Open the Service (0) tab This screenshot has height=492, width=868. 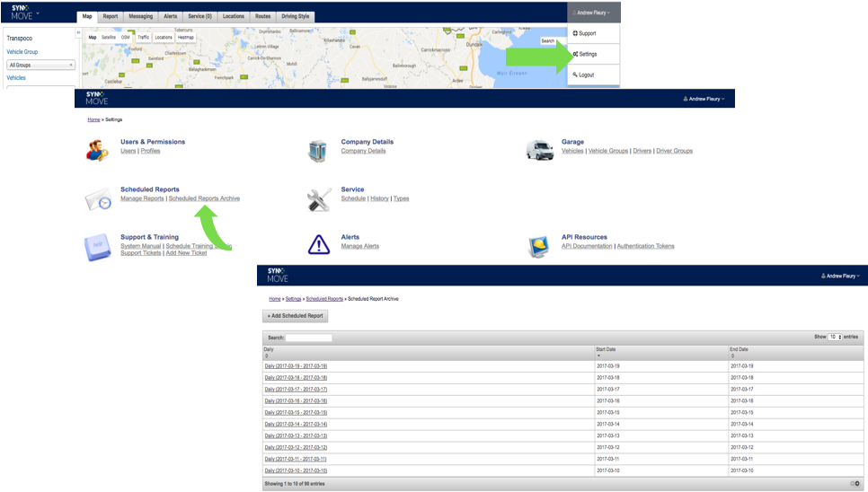199,16
